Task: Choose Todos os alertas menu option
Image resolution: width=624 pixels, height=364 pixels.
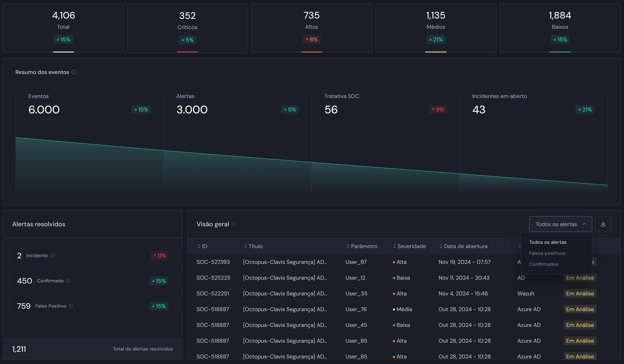Action: pos(548,242)
